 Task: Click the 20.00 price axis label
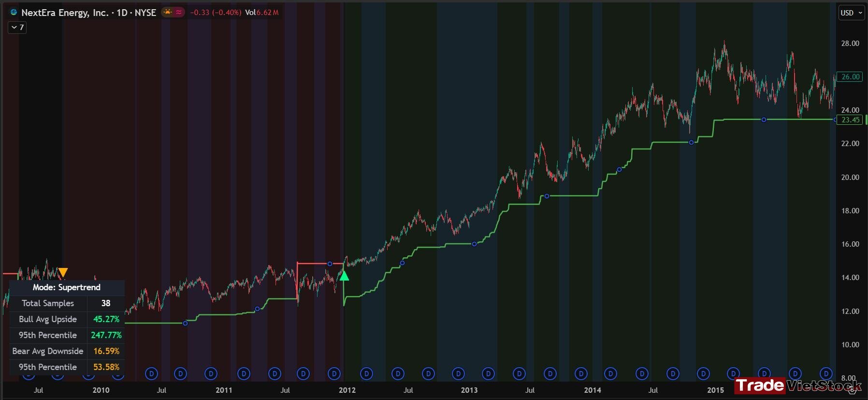(x=850, y=178)
